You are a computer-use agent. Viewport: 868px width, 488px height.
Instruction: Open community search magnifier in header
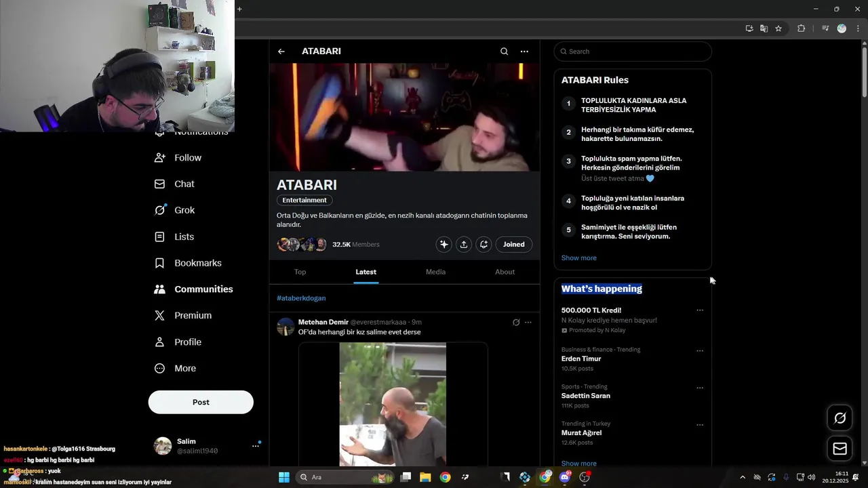504,52
